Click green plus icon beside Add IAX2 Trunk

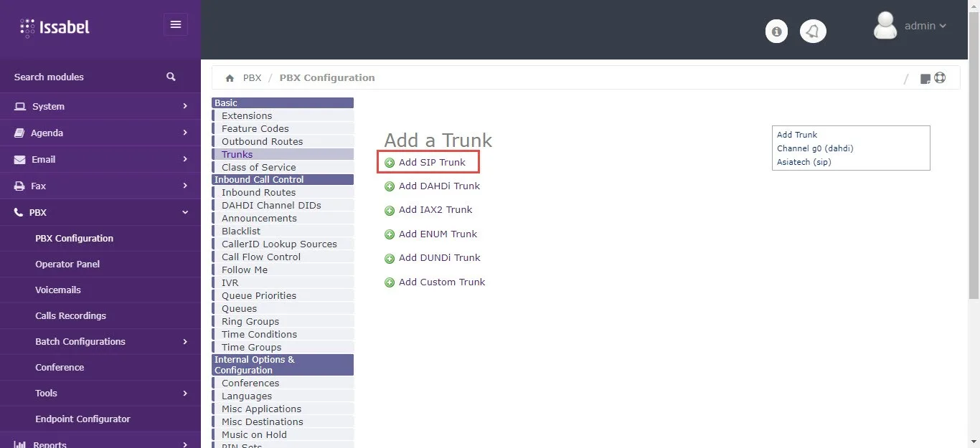(390, 211)
